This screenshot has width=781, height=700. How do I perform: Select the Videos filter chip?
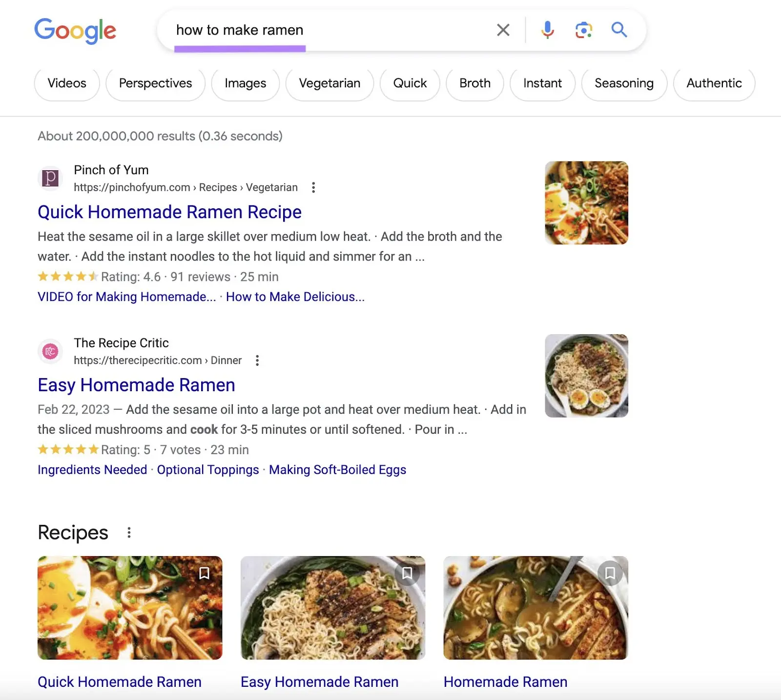pos(67,83)
